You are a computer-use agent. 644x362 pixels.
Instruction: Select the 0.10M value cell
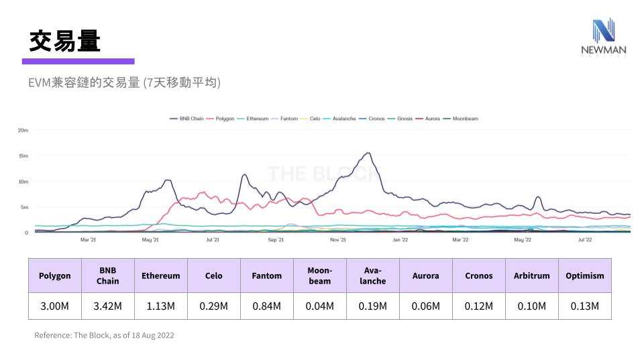pyautogui.click(x=532, y=306)
